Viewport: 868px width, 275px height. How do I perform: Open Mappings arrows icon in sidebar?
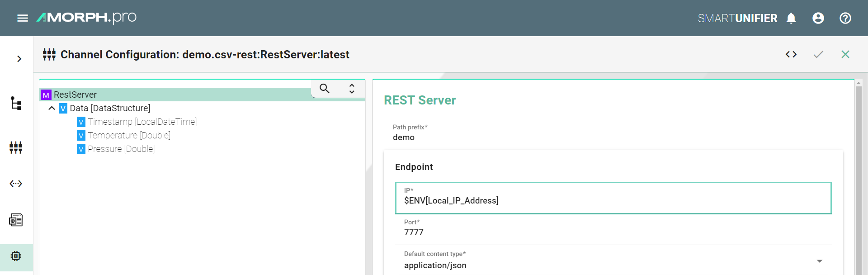[x=16, y=184]
